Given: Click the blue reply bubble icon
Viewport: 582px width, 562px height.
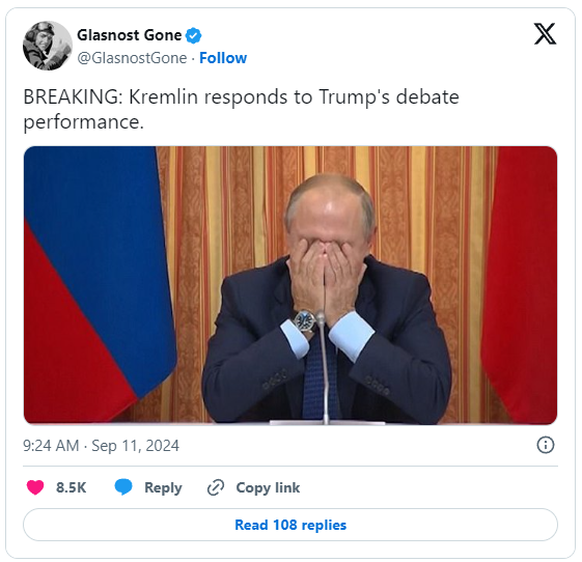Looking at the screenshot, I should (123, 487).
